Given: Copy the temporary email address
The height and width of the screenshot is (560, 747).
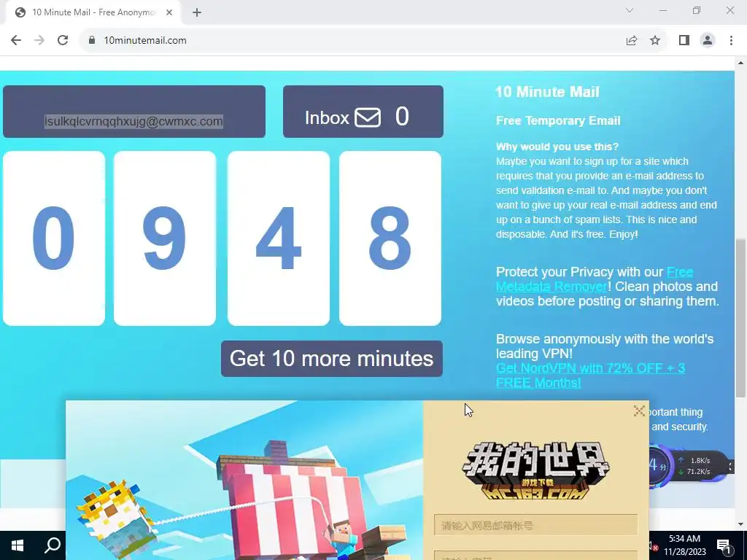Looking at the screenshot, I should [x=134, y=122].
